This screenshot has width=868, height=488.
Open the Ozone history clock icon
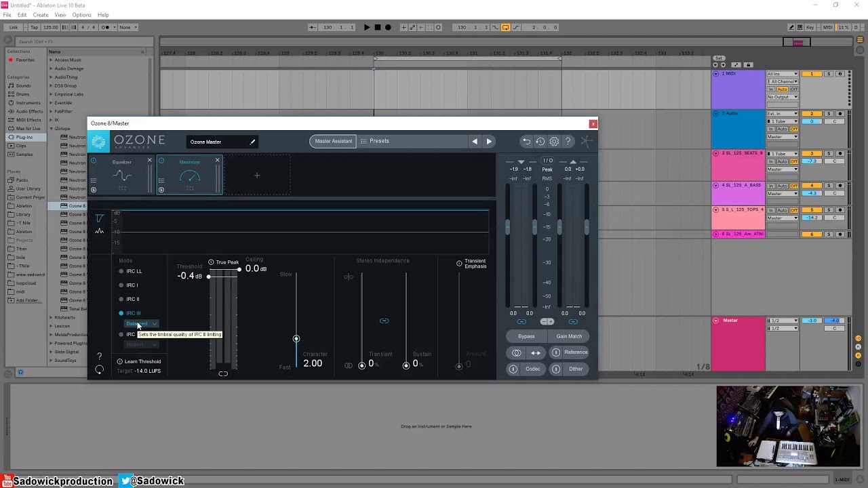point(540,141)
